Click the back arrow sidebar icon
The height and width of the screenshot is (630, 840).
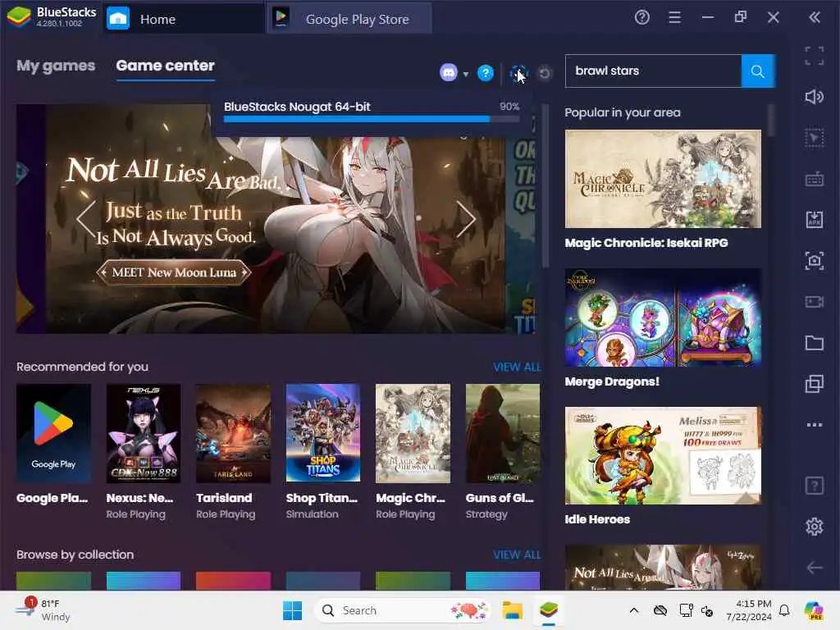point(815,568)
